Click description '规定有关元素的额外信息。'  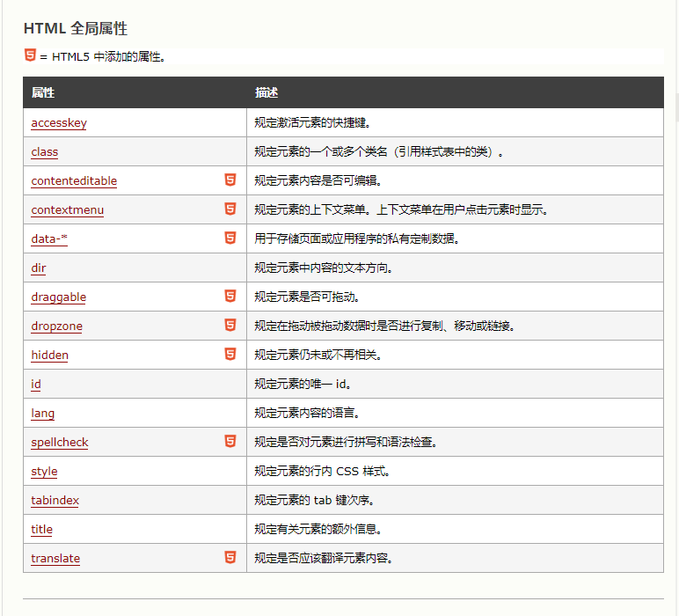click(318, 530)
